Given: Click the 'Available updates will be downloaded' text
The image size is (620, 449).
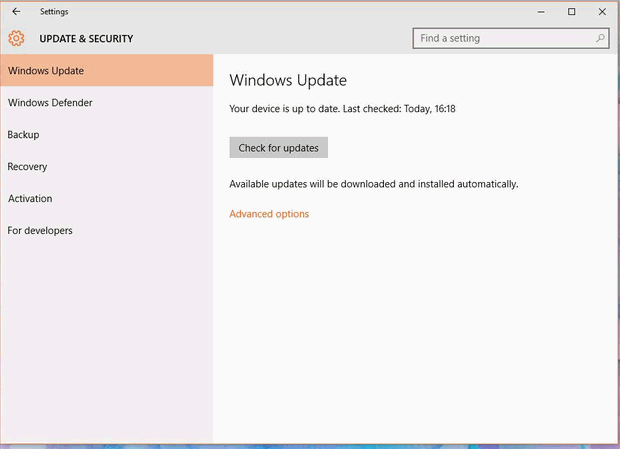Looking at the screenshot, I should pyautogui.click(x=374, y=184).
